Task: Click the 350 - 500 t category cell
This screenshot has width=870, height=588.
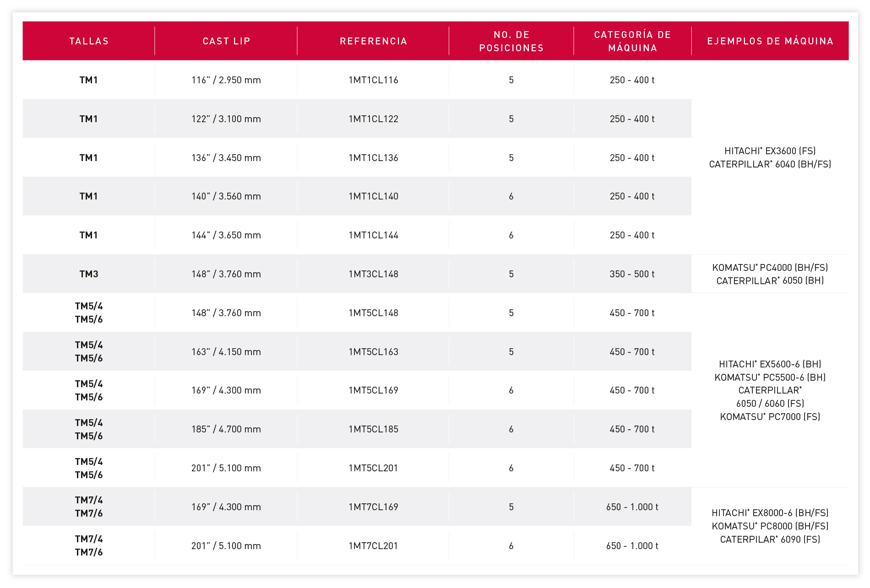Action: pos(632,274)
